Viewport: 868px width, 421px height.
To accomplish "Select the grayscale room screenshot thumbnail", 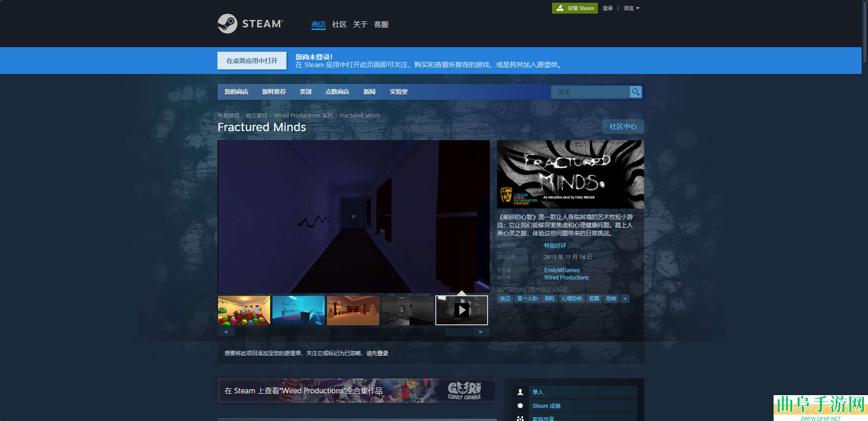I will (407, 310).
